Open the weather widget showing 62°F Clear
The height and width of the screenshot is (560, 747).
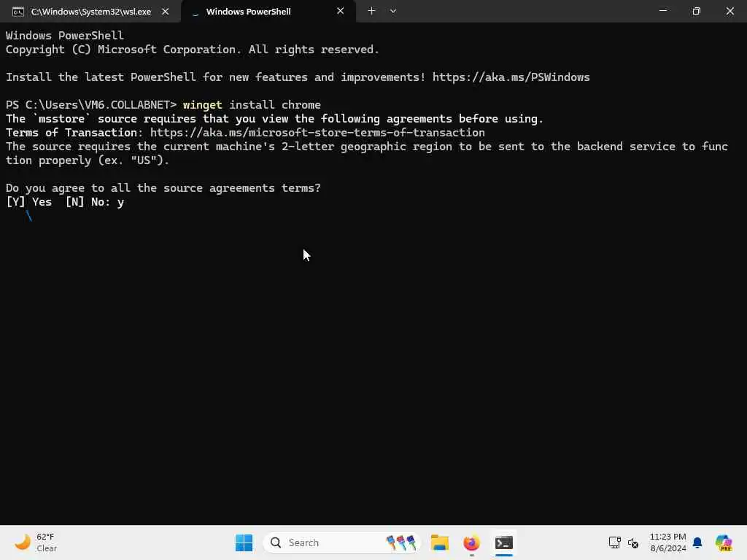(36, 542)
